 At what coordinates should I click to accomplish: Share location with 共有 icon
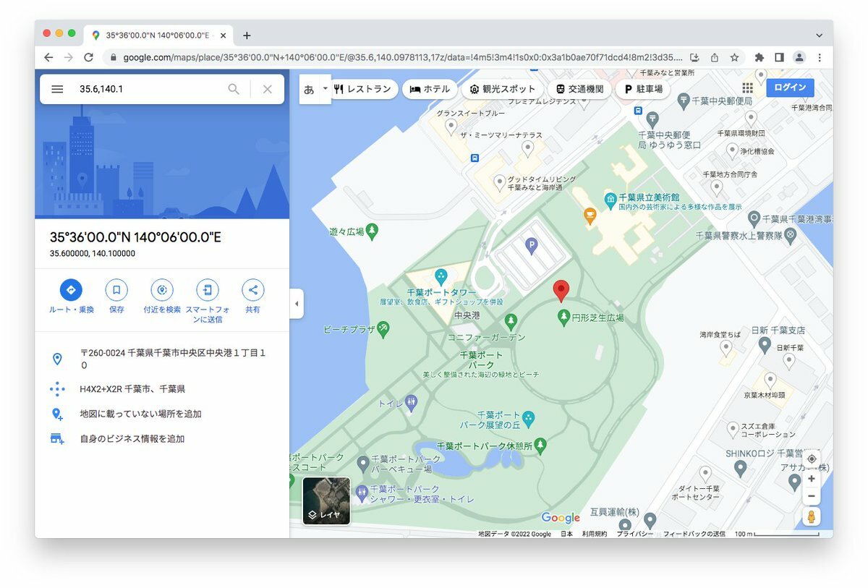[252, 290]
